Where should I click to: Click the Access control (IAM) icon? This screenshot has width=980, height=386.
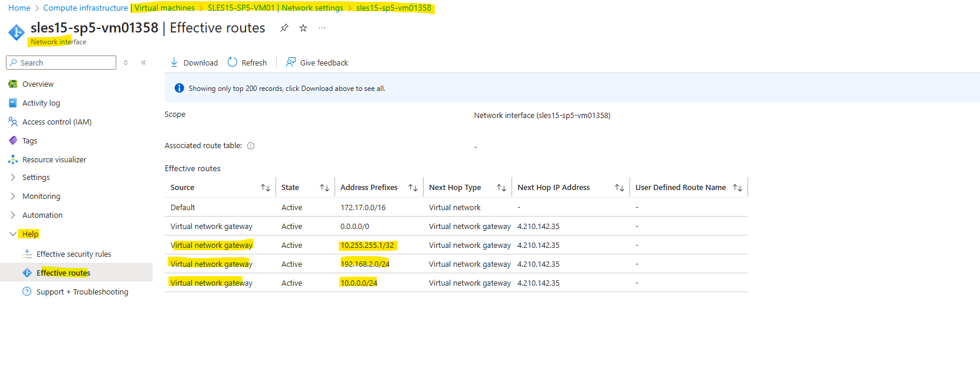(x=13, y=122)
